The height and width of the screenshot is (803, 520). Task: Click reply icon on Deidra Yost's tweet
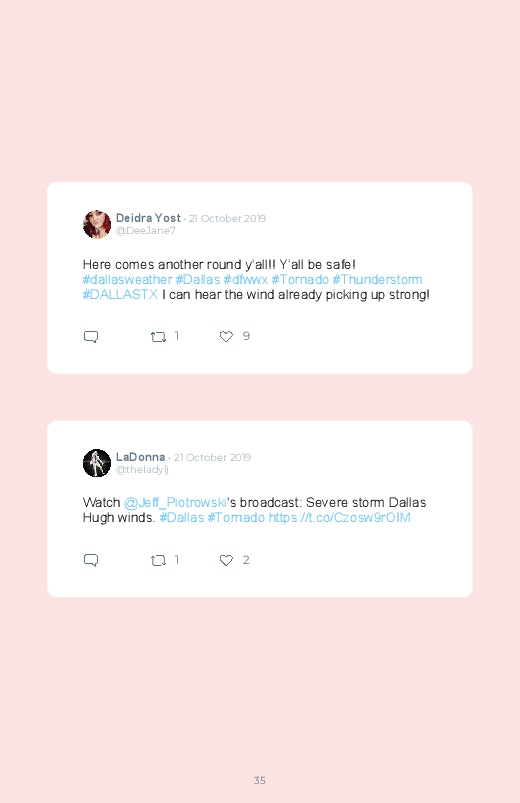91,336
